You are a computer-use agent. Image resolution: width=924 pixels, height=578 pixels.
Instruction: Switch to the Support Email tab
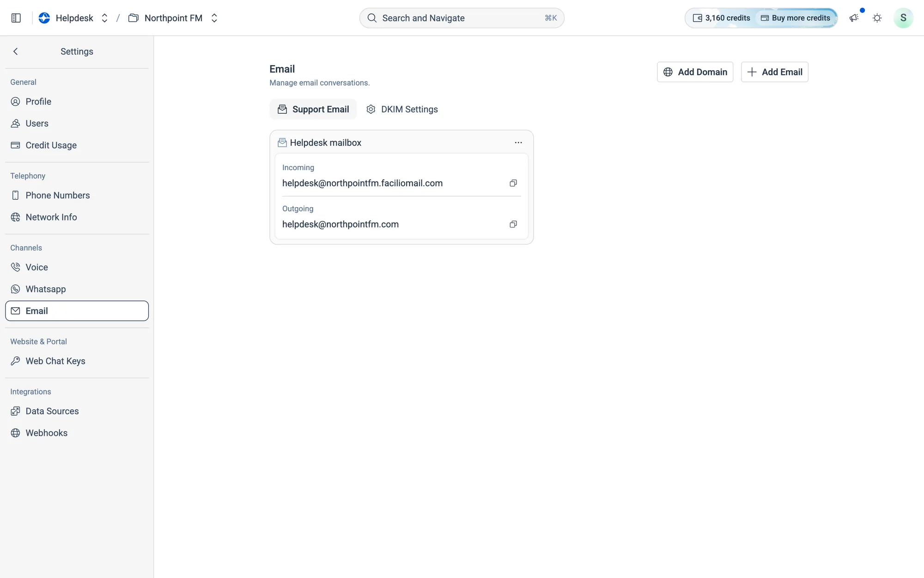(x=313, y=110)
